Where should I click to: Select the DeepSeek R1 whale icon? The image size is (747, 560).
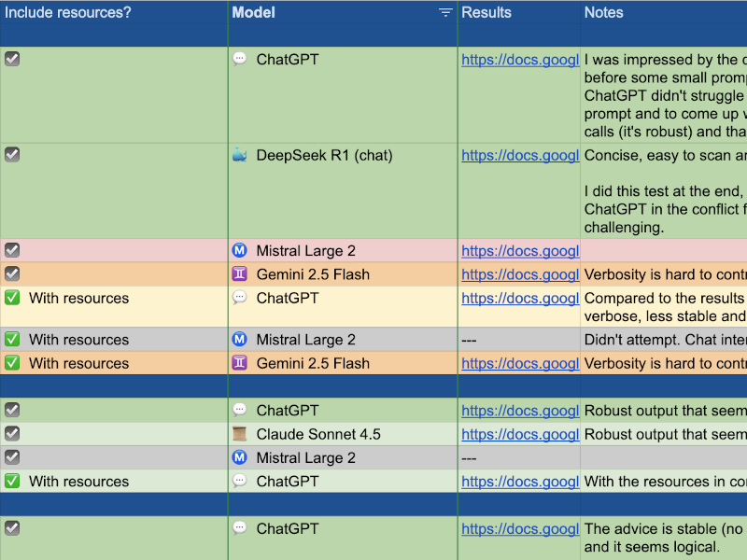240,156
